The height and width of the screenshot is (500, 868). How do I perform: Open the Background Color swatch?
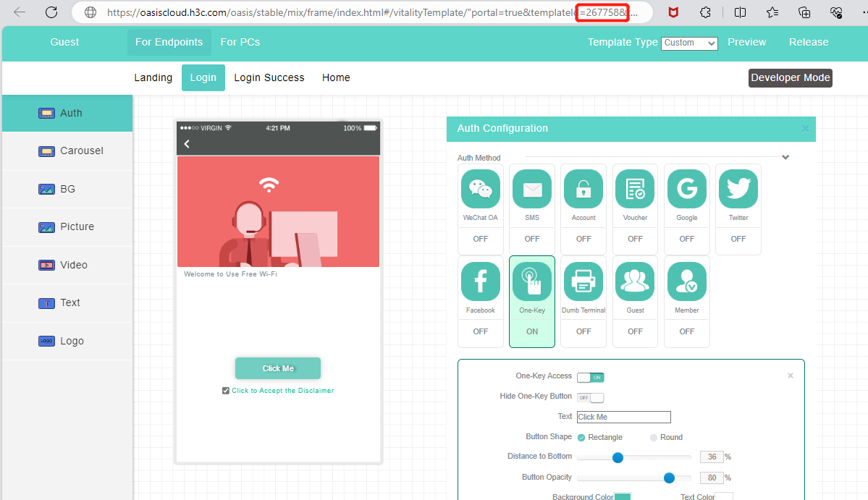623,496
